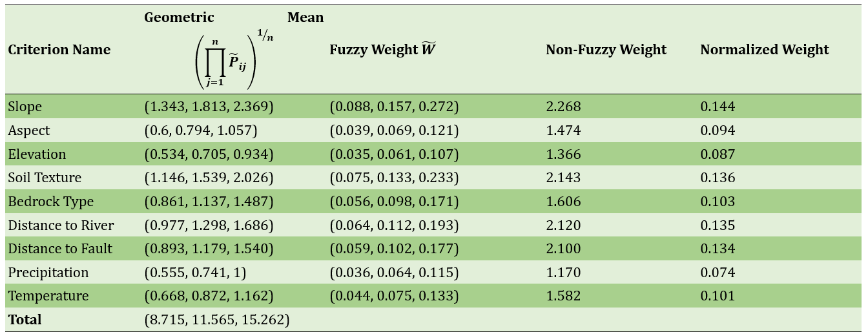
Task: Click the Total row label
Action: 25,320
